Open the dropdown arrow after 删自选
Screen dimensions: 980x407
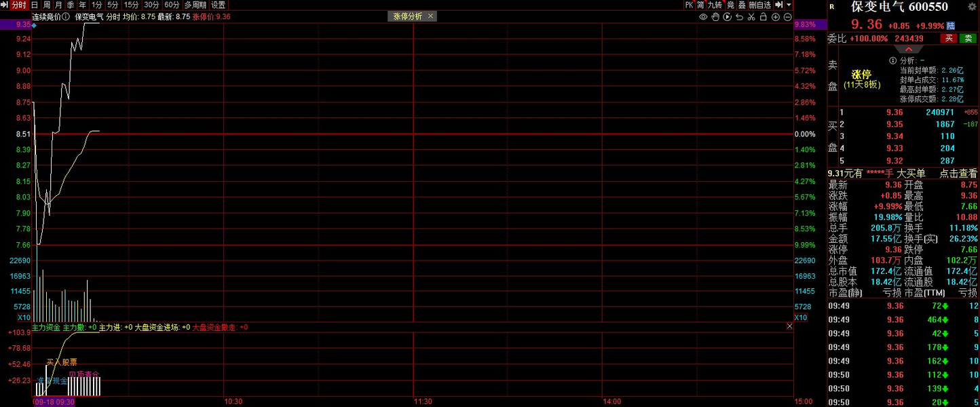789,5
